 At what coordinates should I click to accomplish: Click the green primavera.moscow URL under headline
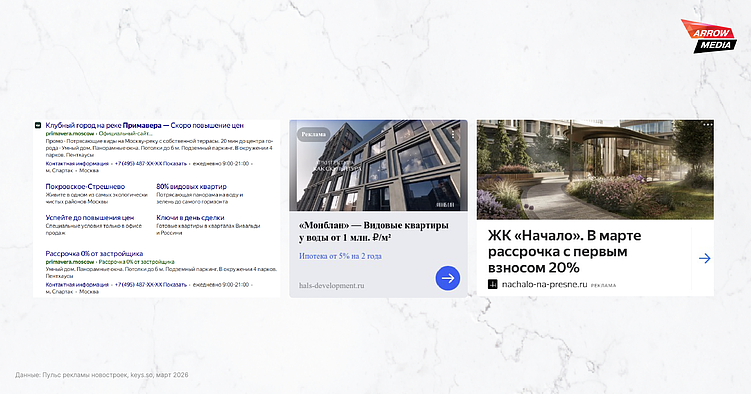tap(70, 134)
